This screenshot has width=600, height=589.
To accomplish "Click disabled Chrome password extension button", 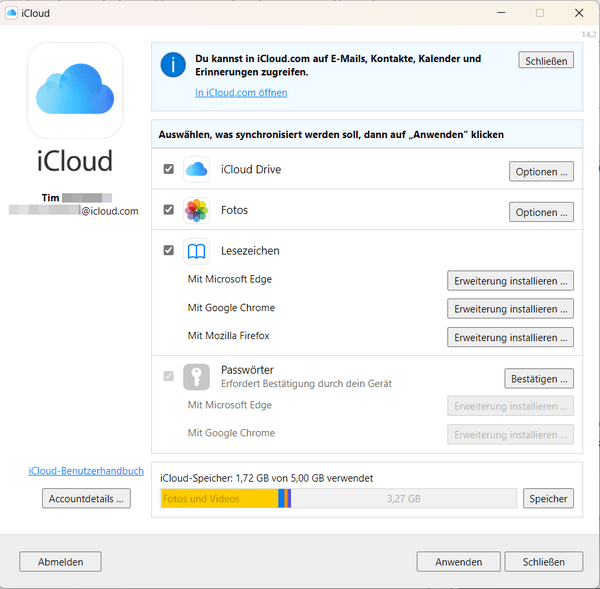I will 510,434.
